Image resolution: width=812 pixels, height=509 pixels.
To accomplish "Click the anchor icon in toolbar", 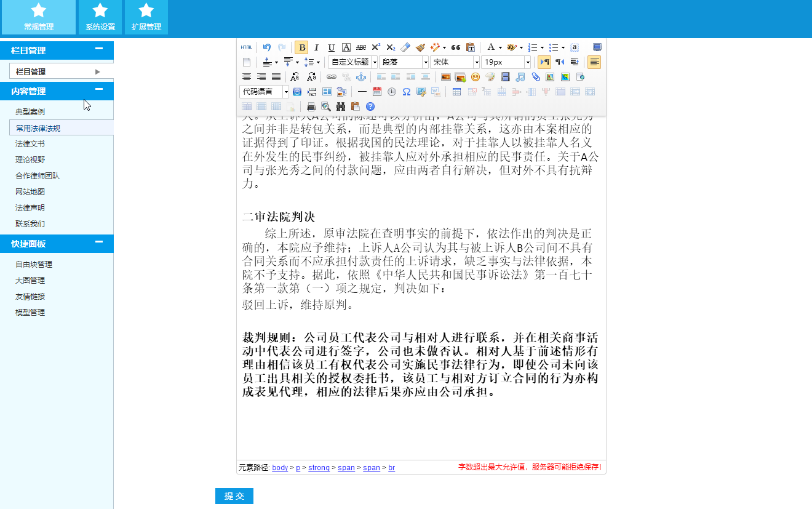I will coord(362,77).
